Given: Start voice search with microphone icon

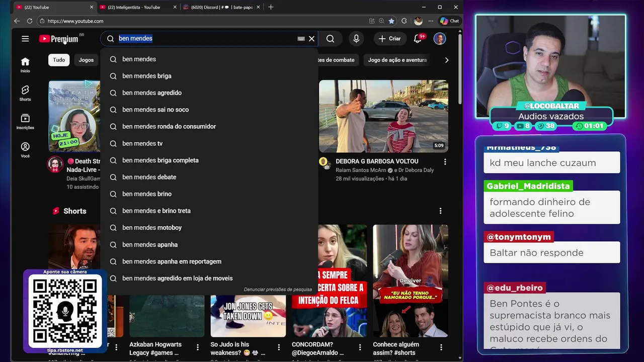Looking at the screenshot, I should point(356,39).
